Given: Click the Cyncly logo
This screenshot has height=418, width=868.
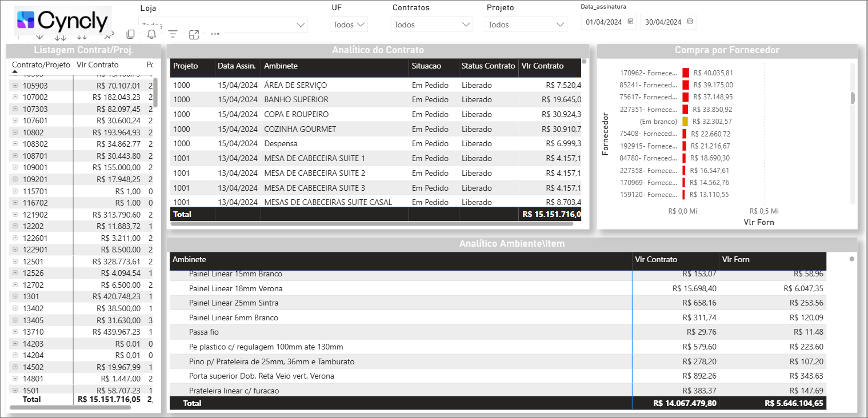Looking at the screenshot, I should point(63,21).
